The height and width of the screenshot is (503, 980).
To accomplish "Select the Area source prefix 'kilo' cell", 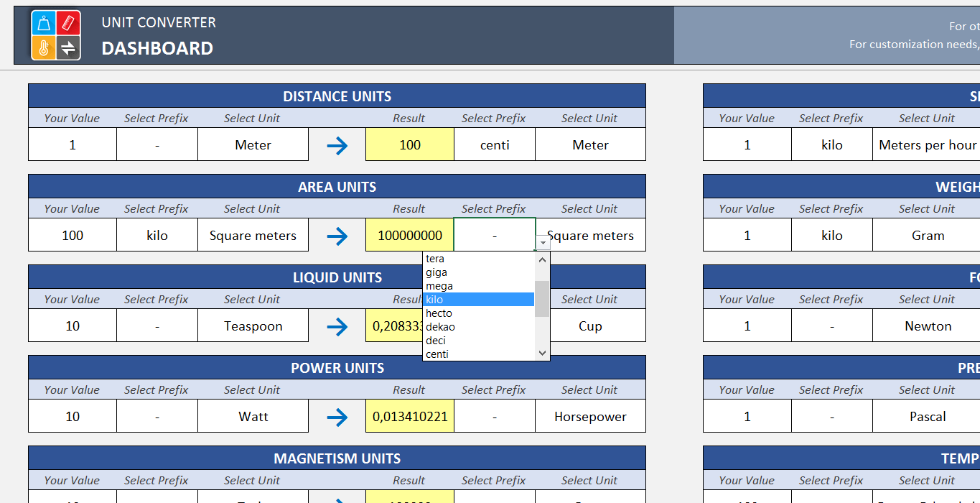I will [x=157, y=235].
